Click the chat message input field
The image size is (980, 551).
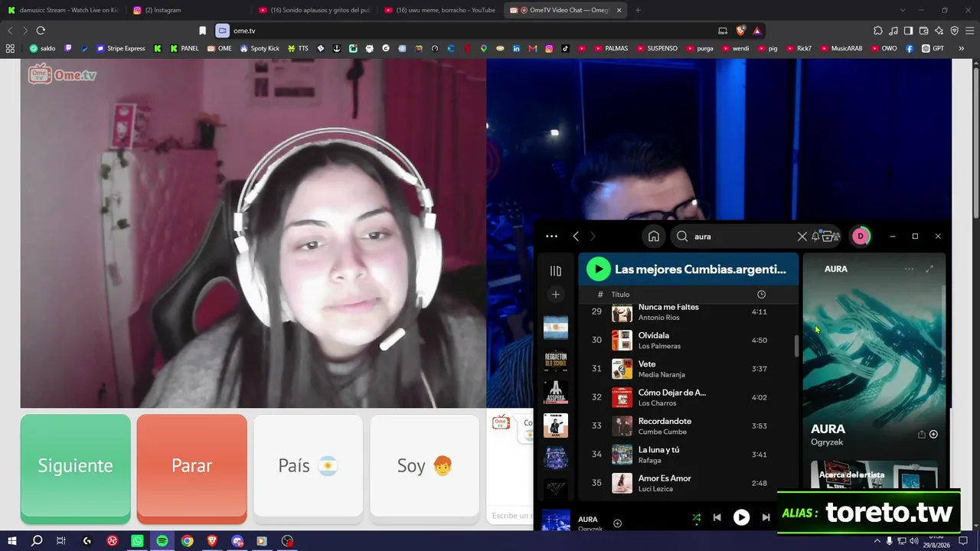511,516
